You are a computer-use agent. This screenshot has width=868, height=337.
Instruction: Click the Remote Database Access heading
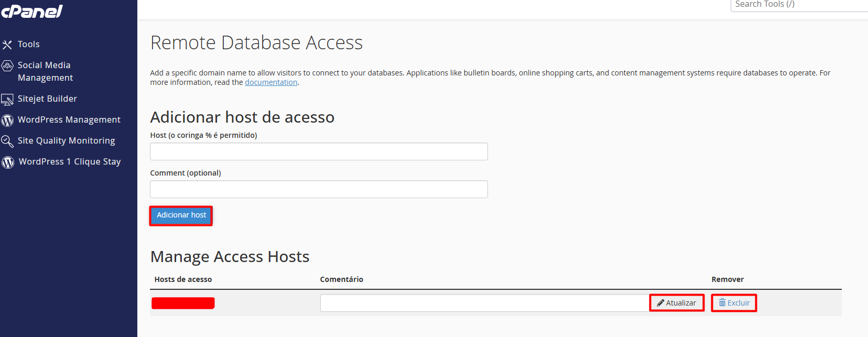tap(256, 43)
